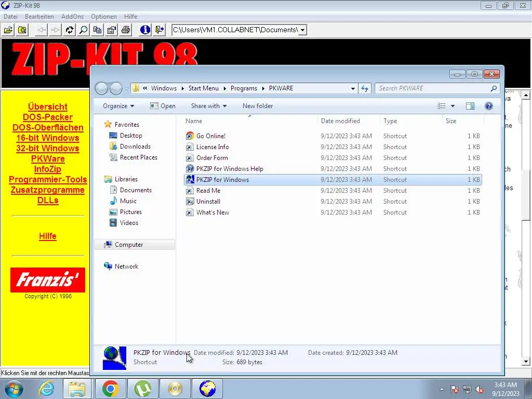This screenshot has width=532, height=399.
Task: Click the Explorer help question mark icon
Action: coord(489,106)
